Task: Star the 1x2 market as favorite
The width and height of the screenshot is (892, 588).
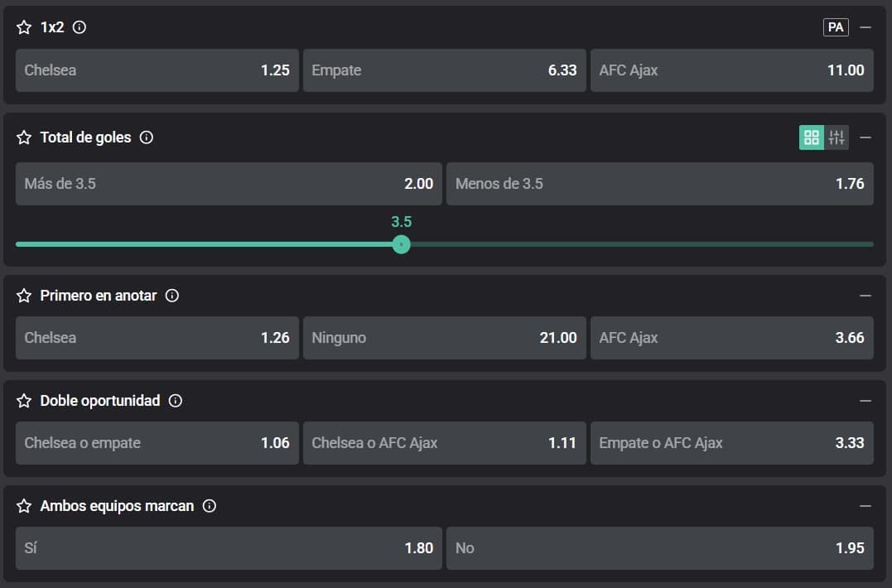Action: 24,27
